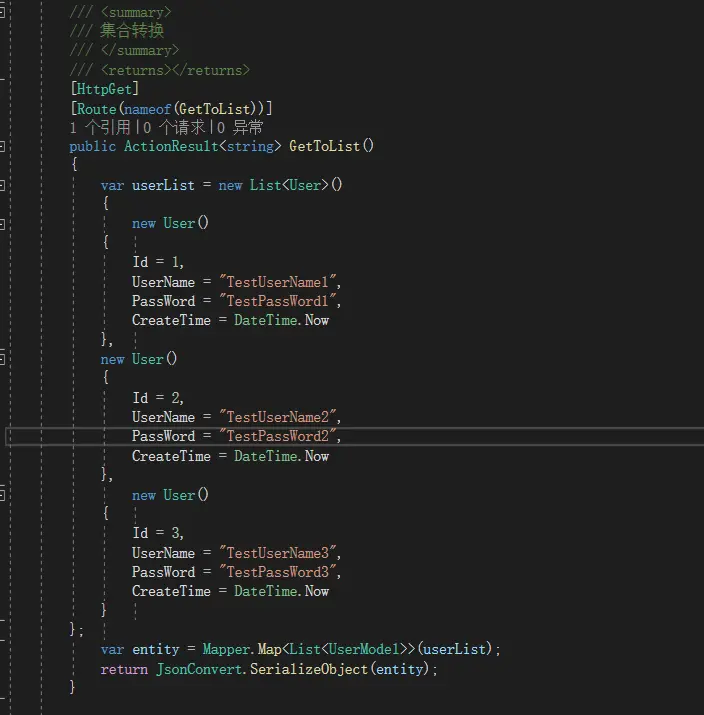The image size is (704, 715).
Task: Click the 'List<User>' type in initializer
Action: tap(289, 185)
